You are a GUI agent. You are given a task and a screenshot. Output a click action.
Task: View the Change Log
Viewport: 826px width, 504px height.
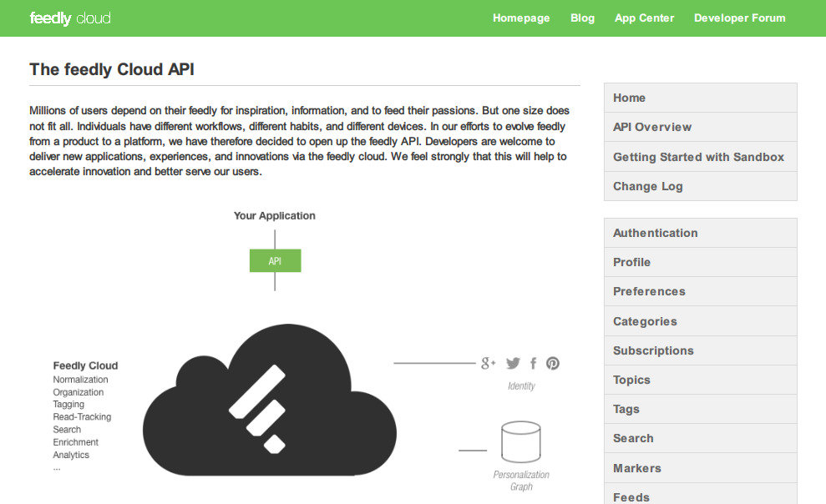click(x=647, y=186)
